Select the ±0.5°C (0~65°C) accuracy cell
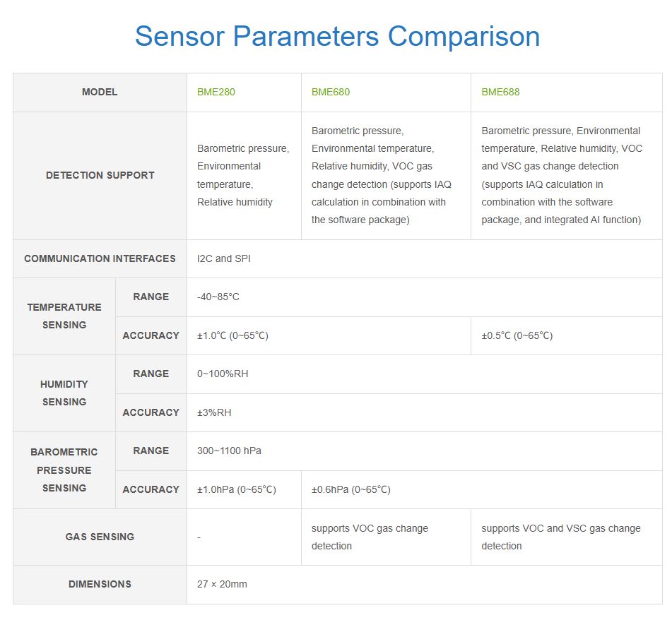Image resolution: width=672 pixels, height=620 pixels. [517, 335]
